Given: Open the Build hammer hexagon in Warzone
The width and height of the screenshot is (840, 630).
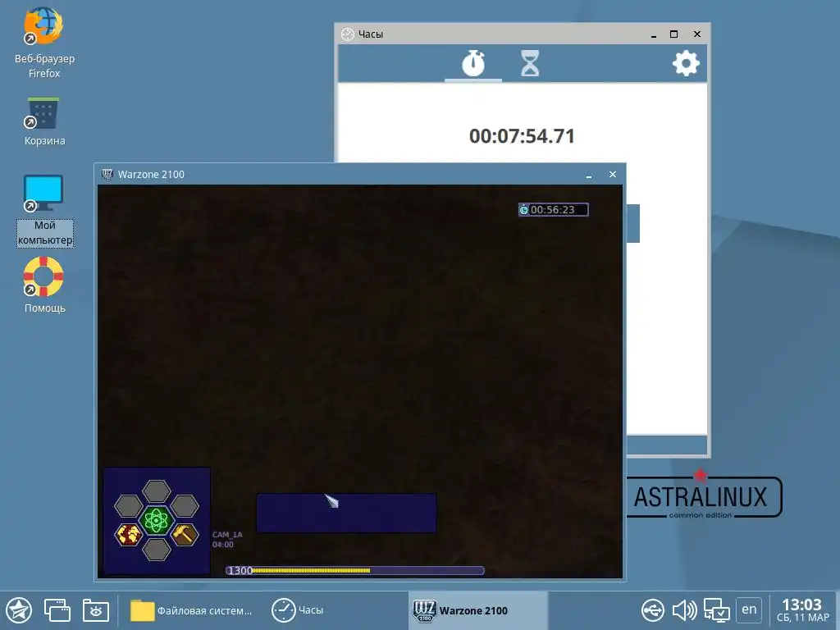Looking at the screenshot, I should tap(185, 535).
